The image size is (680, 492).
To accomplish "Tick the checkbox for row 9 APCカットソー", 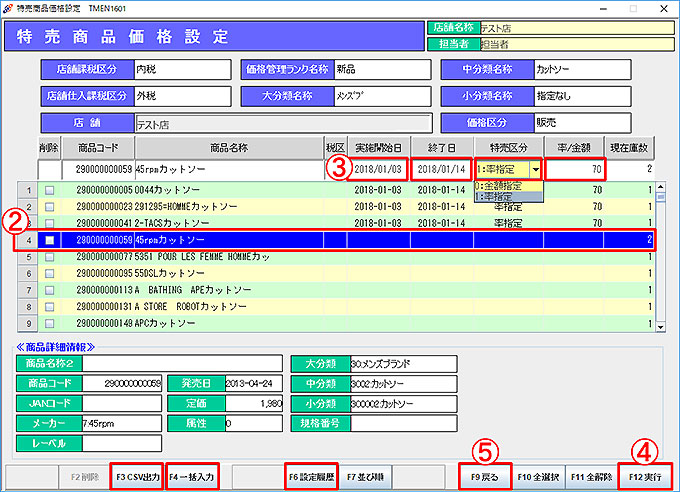I will pyautogui.click(x=50, y=323).
